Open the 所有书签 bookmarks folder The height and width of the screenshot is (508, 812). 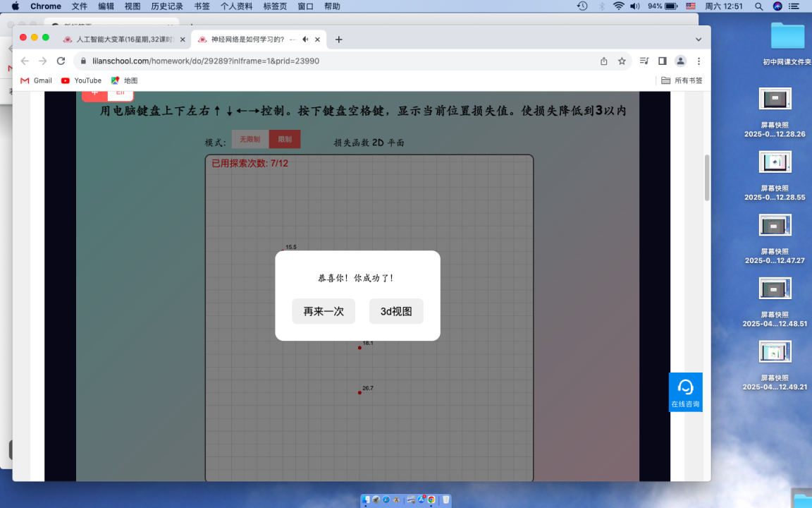682,80
